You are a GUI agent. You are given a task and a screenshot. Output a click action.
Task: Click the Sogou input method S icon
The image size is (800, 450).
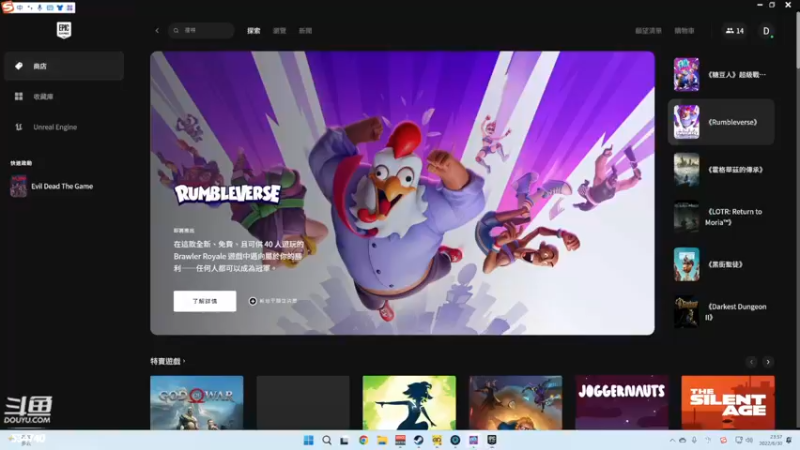(x=8, y=7)
